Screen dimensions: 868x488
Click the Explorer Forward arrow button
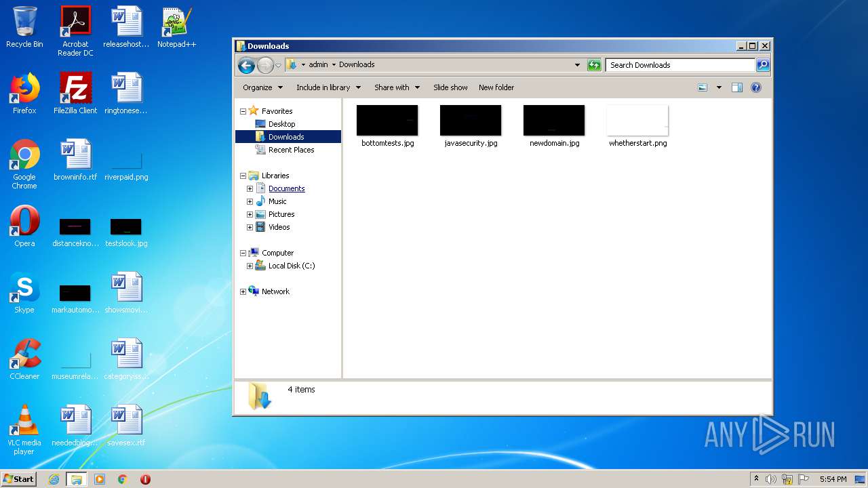(x=265, y=65)
